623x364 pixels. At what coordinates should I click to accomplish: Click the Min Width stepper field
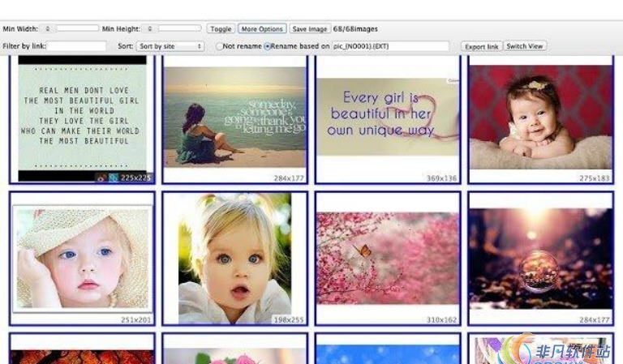coord(48,28)
